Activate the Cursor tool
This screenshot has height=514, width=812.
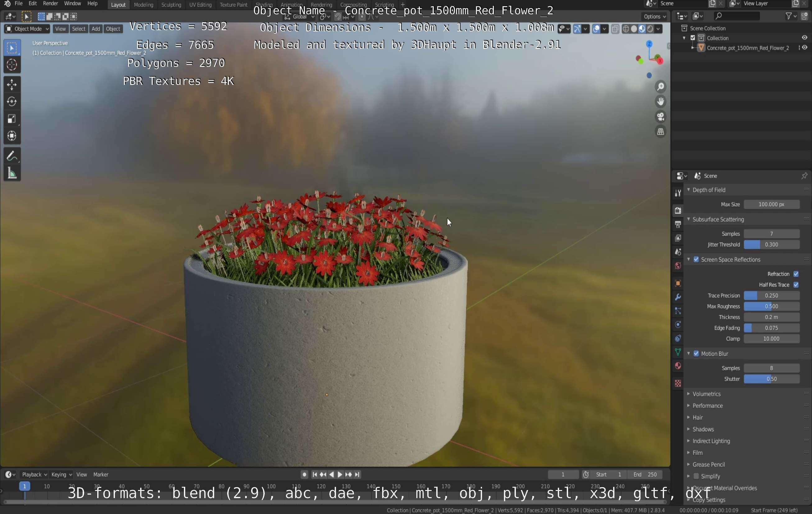(12, 64)
